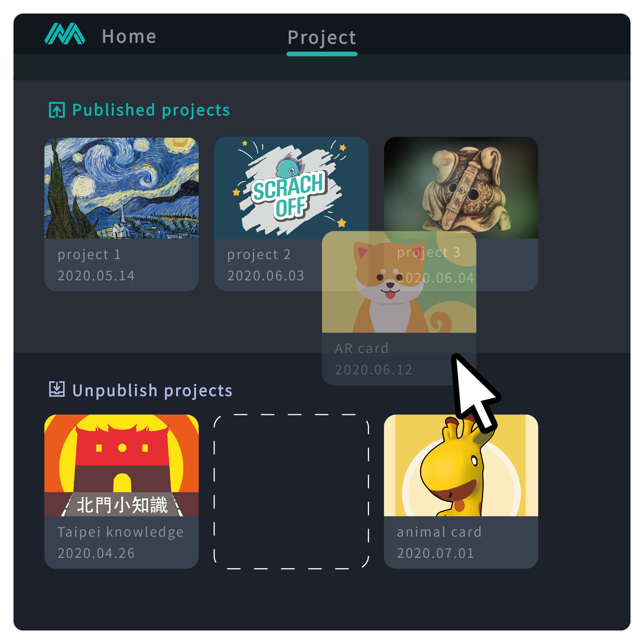This screenshot has height=644, width=644.
Task: Open the Taipei knowledge thumbnail image
Action: pos(121,465)
